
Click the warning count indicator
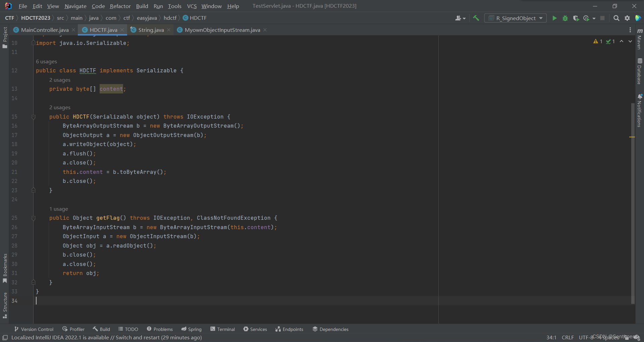[x=598, y=41]
